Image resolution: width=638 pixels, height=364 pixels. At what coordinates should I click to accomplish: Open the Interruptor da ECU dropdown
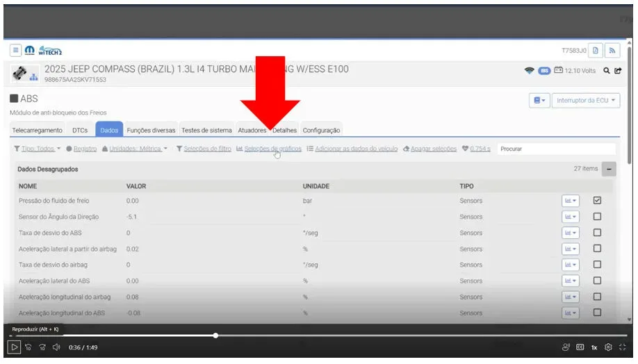(x=586, y=101)
